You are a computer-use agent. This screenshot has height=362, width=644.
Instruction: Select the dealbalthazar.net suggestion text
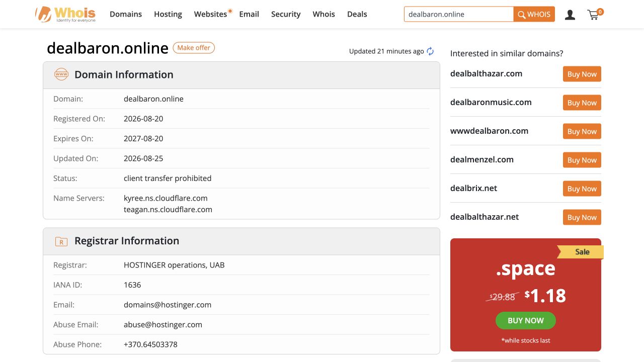pos(485,217)
